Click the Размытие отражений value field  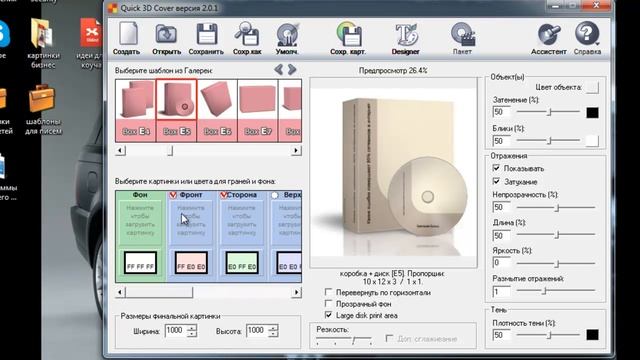pyautogui.click(x=502, y=291)
